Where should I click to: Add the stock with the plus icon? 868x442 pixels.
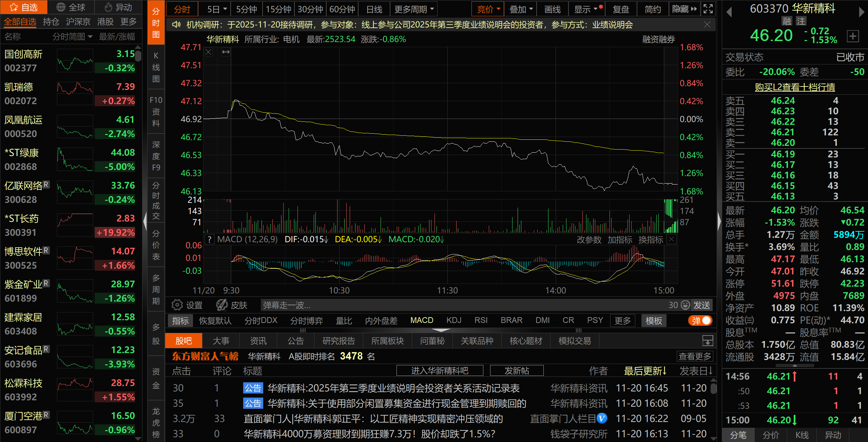[853, 36]
